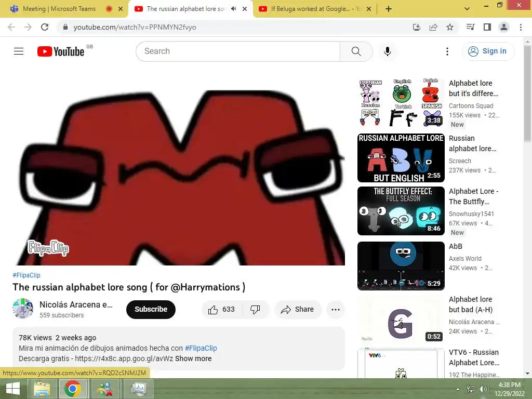Toggle Chrome side panel icon
532x399 pixels.
click(487, 27)
